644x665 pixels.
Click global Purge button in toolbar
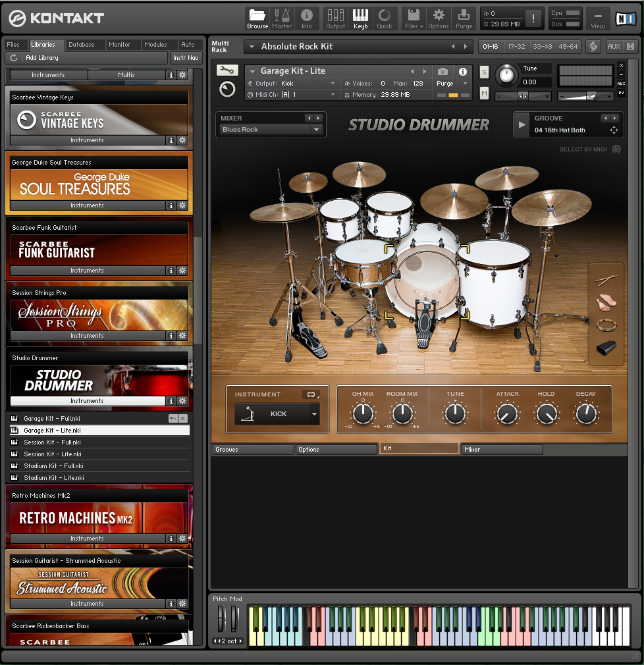point(464,19)
